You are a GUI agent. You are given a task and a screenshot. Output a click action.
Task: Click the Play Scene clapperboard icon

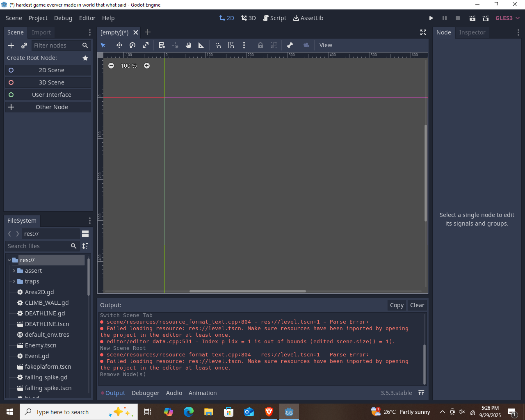472,18
